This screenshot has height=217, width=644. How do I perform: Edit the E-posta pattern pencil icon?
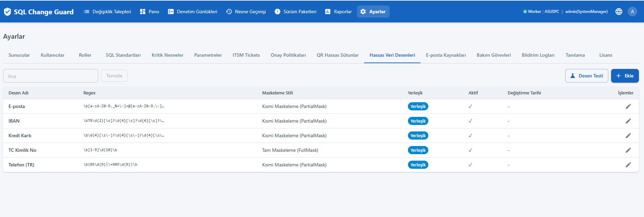pos(628,106)
